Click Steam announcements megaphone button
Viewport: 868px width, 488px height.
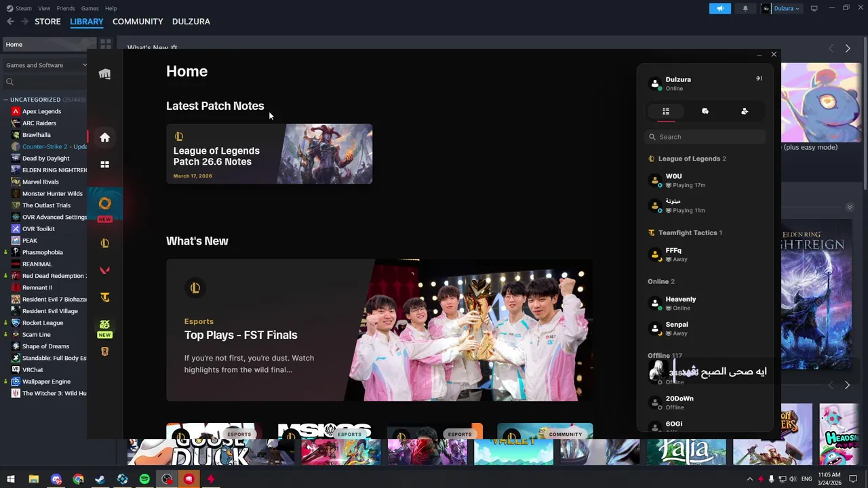point(720,8)
